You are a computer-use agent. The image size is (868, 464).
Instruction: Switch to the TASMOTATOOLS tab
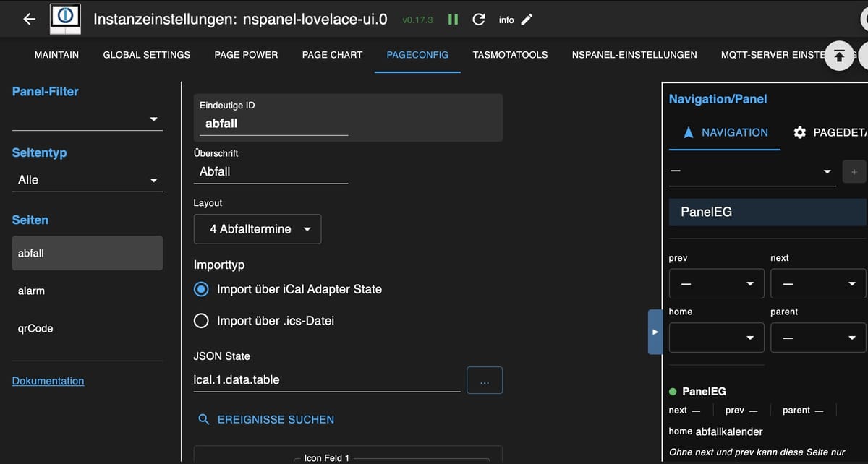tap(510, 55)
